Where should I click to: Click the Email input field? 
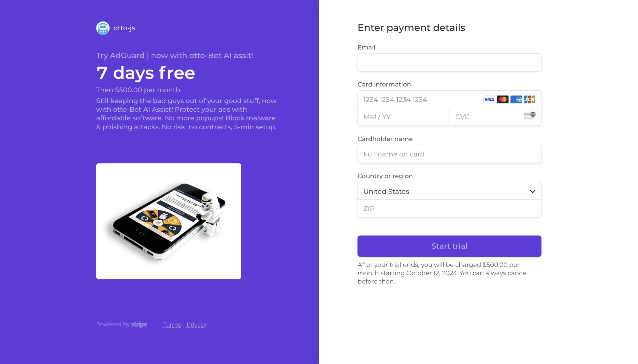pyautogui.click(x=450, y=62)
